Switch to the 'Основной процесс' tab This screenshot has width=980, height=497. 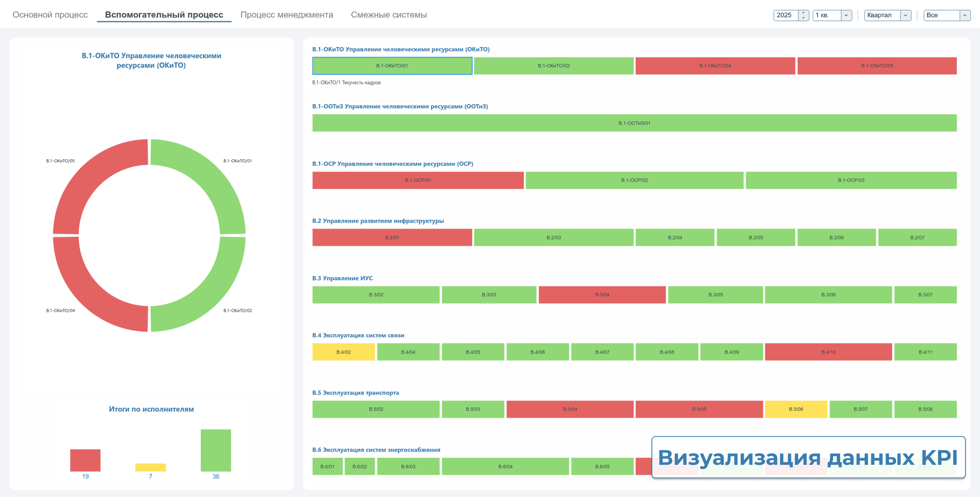point(50,15)
